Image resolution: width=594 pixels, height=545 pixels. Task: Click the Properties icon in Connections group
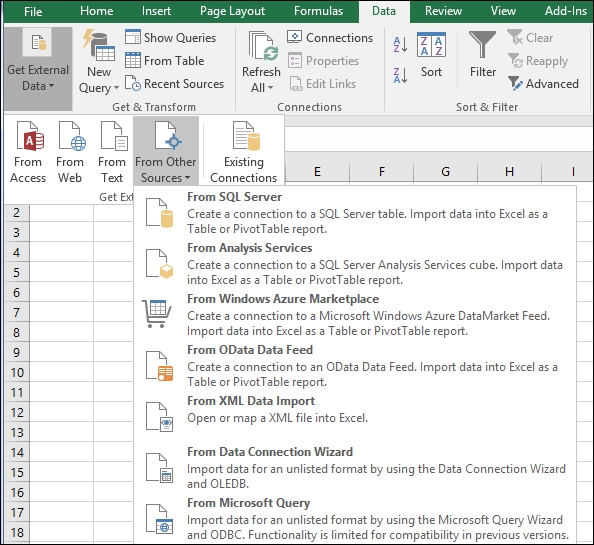tap(295, 60)
